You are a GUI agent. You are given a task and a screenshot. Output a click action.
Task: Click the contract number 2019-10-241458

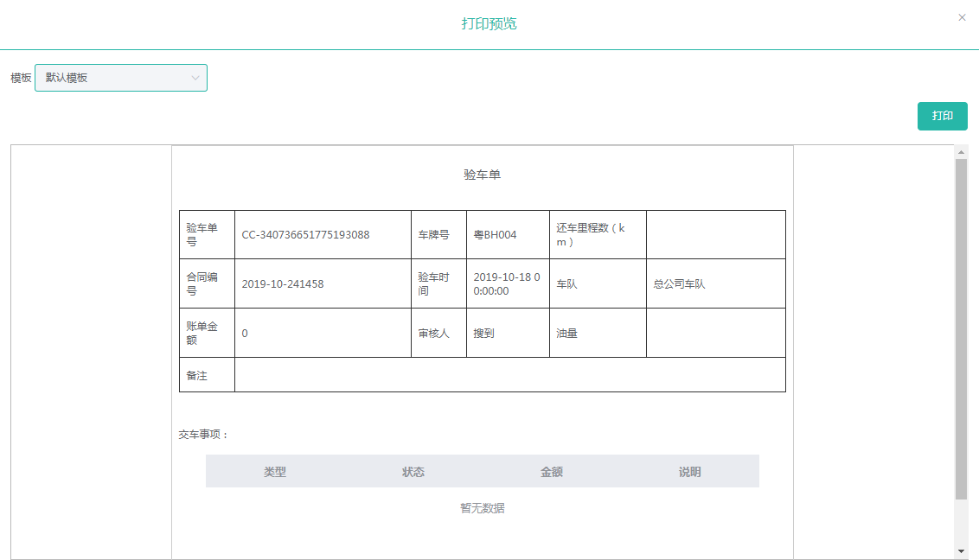click(283, 284)
